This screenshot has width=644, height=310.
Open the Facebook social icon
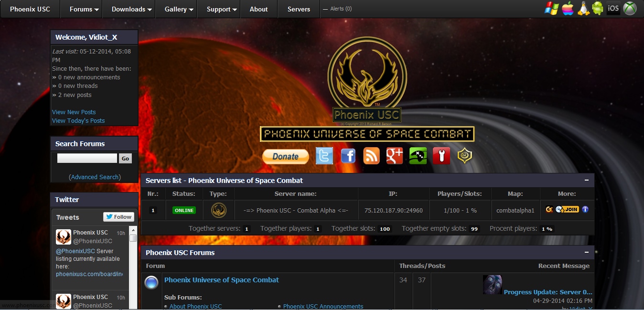click(x=348, y=156)
